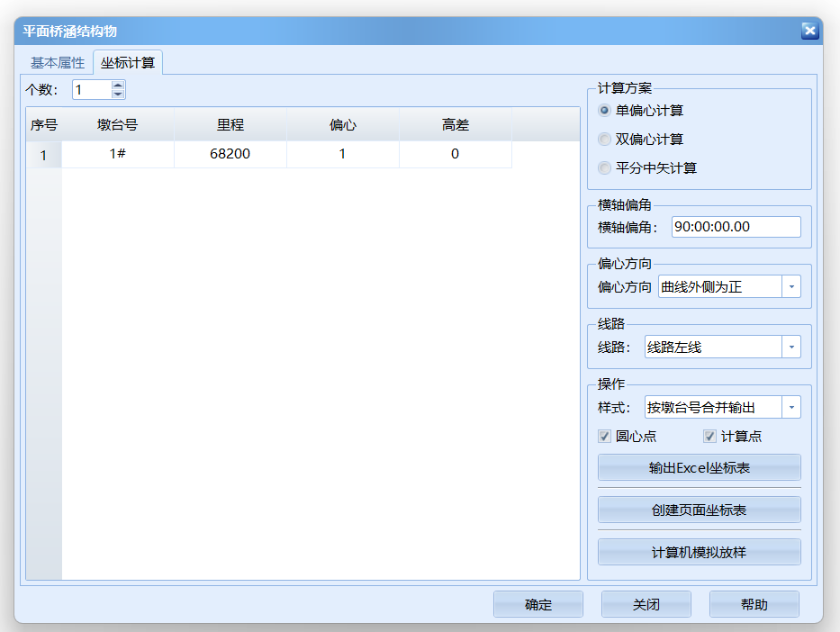Click the 横轴偏角 angle input field
Image resolution: width=840 pixels, height=632 pixels.
point(735,227)
